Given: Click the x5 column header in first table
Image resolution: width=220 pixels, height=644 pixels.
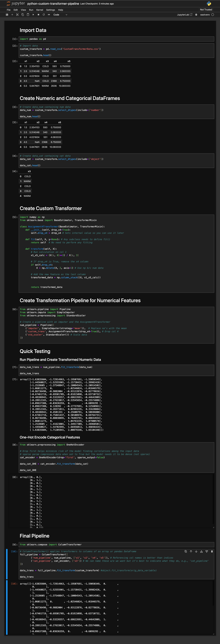Looking at the screenshot, I should point(69,61).
